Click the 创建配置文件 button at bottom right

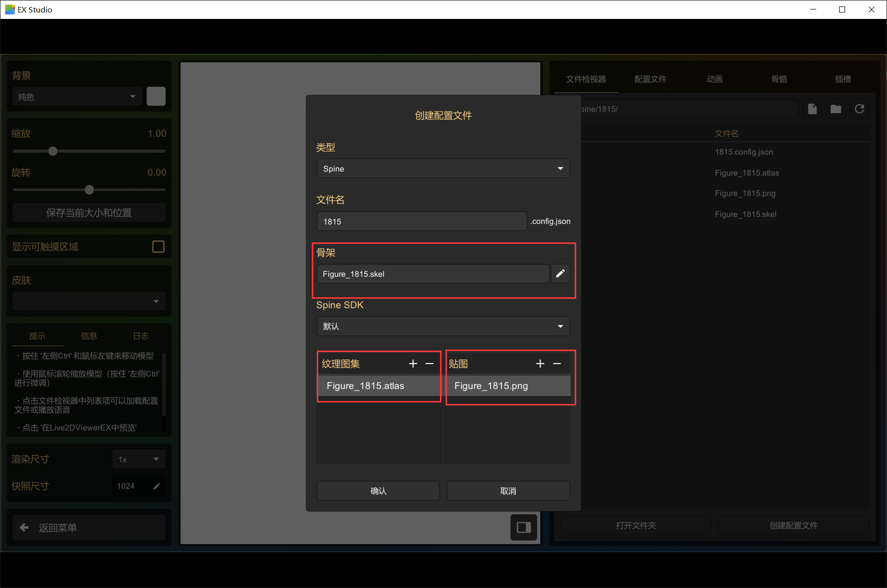[x=793, y=525]
